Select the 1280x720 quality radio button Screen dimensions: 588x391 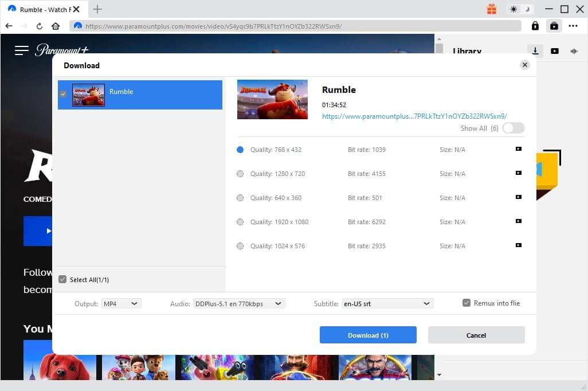click(x=240, y=173)
